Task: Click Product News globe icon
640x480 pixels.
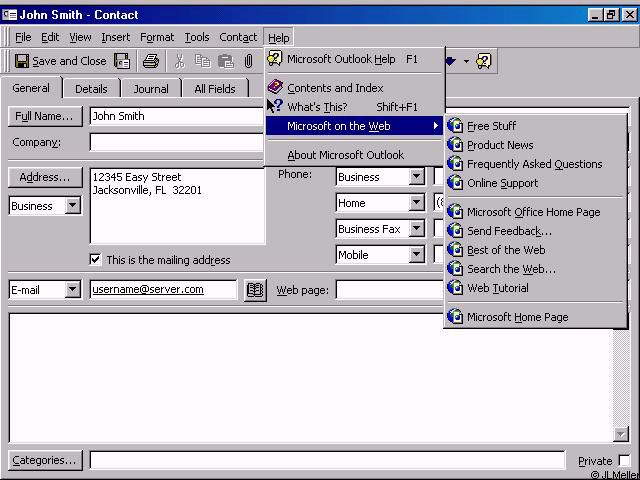Action: coord(455,145)
